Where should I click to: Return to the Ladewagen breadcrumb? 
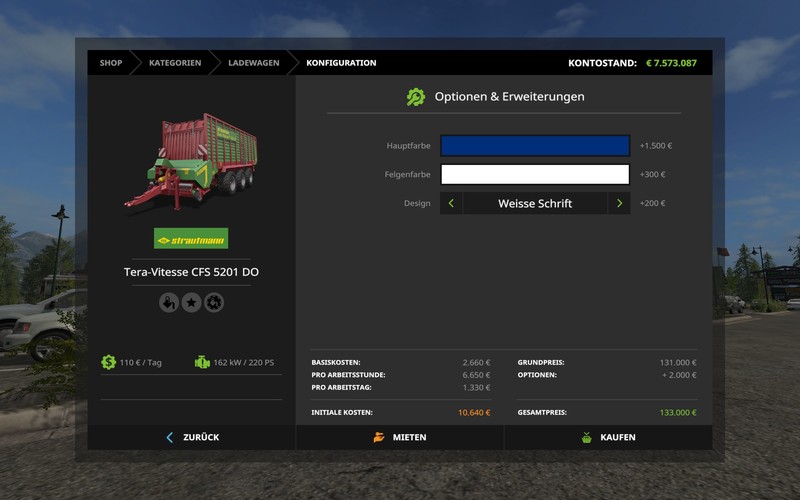252,63
